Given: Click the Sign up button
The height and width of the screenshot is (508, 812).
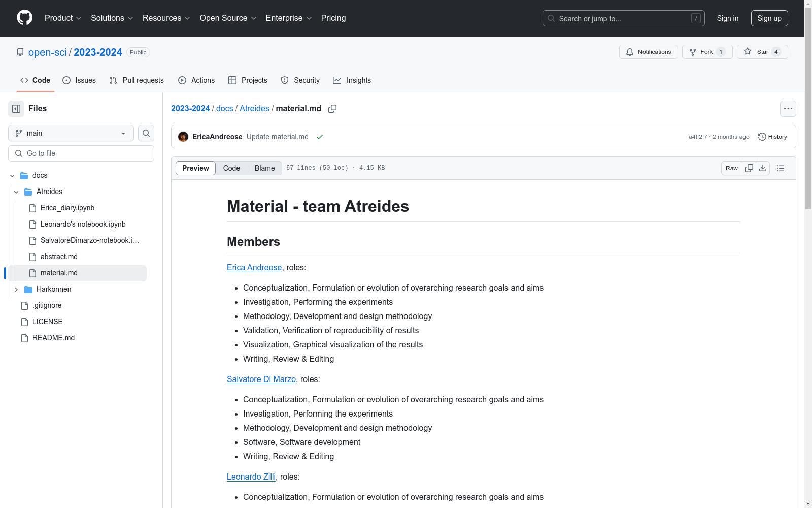Looking at the screenshot, I should [x=769, y=18].
